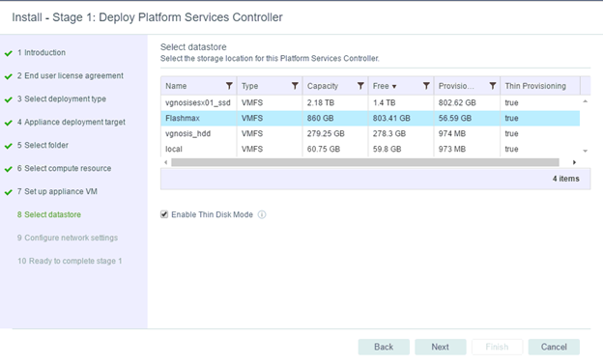Screen dimensions: 603x364
Task: Click the table's scroll-up arrow
Action: pyautogui.click(x=586, y=101)
